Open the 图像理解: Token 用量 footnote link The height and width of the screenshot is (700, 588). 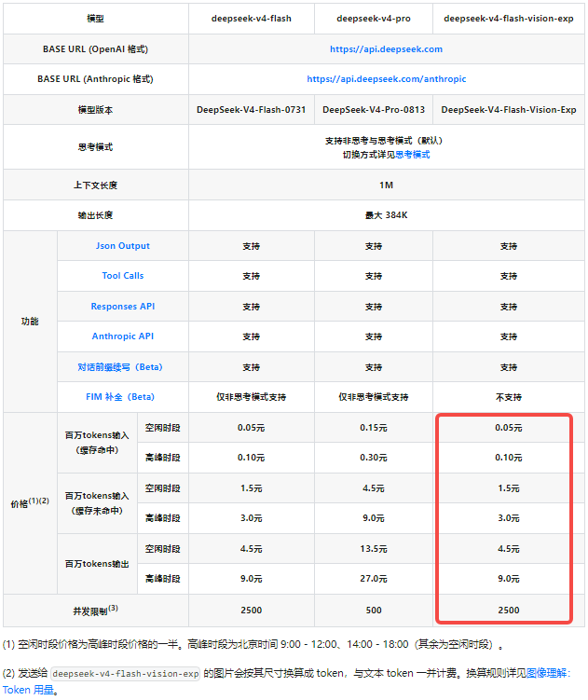pyautogui.click(x=548, y=673)
